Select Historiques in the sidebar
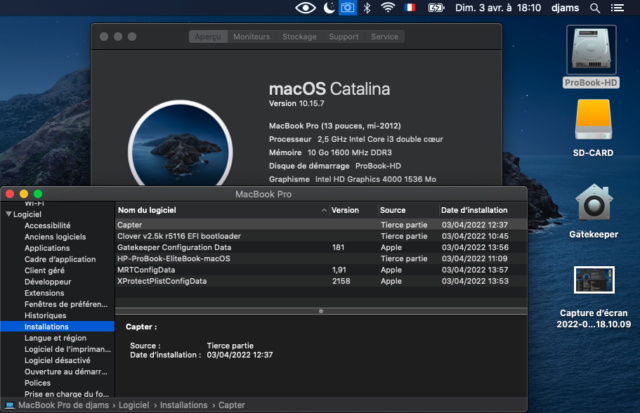This screenshot has height=413, width=640. tap(45, 315)
